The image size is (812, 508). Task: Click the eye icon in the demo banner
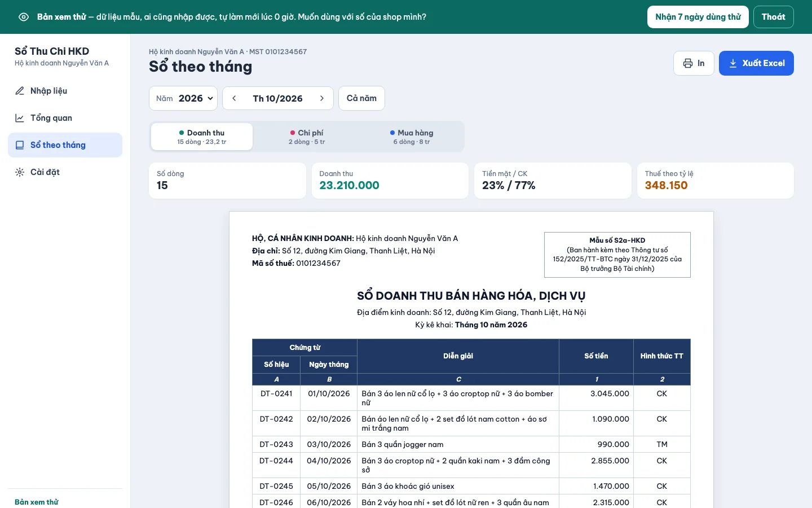click(24, 17)
